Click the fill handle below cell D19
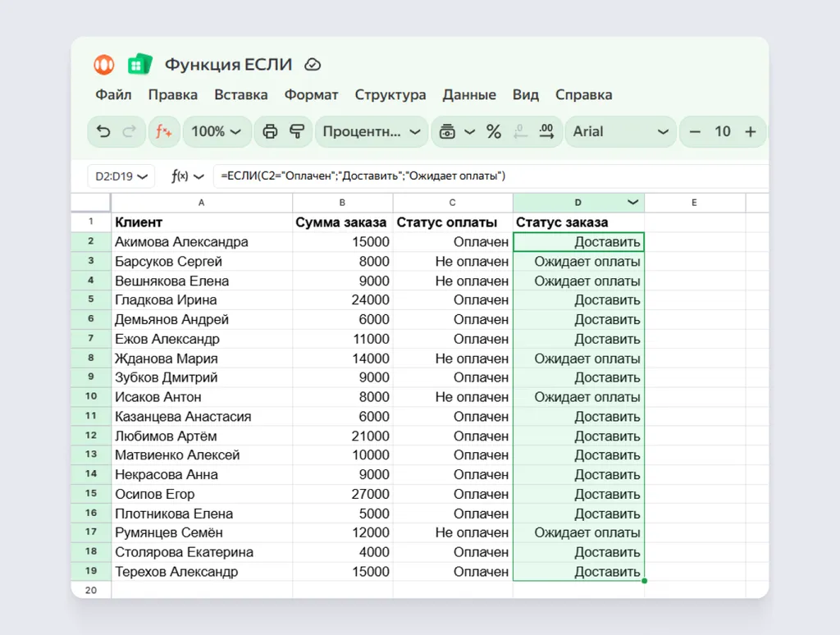 click(645, 581)
